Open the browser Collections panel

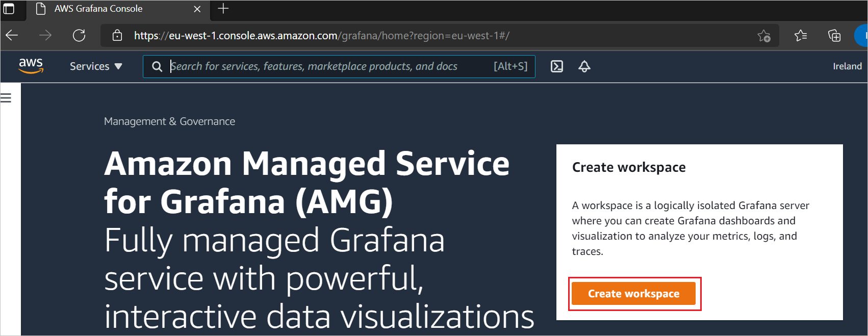pyautogui.click(x=834, y=36)
